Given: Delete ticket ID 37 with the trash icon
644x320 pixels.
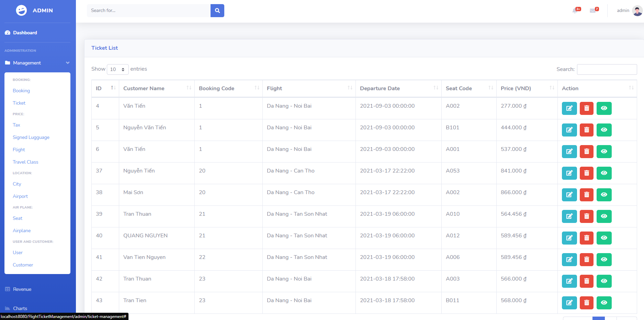Looking at the screenshot, I should point(586,173).
